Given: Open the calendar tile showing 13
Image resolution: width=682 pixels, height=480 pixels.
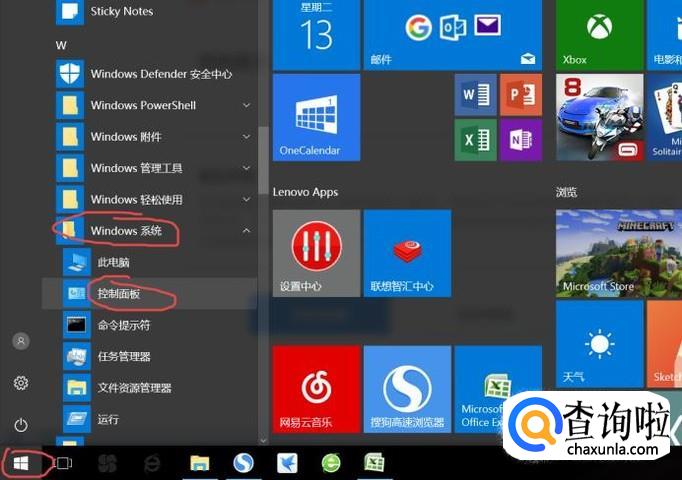Looking at the screenshot, I should (317, 35).
